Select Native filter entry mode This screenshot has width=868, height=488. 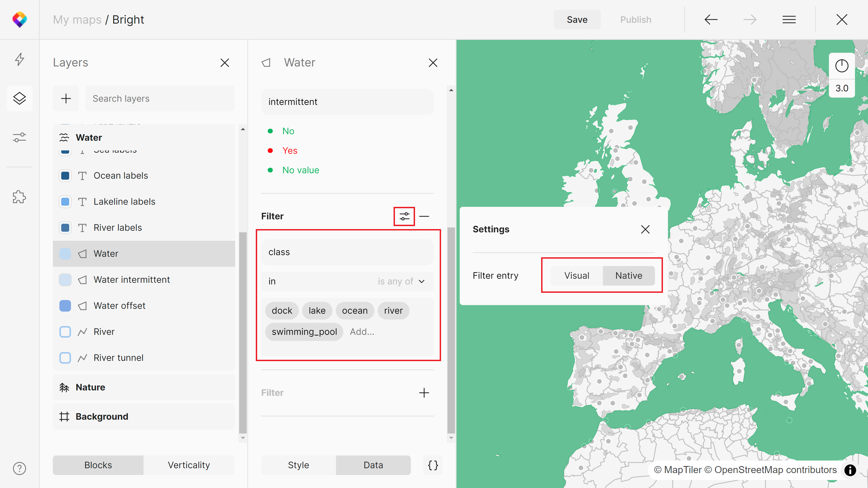pyautogui.click(x=628, y=275)
